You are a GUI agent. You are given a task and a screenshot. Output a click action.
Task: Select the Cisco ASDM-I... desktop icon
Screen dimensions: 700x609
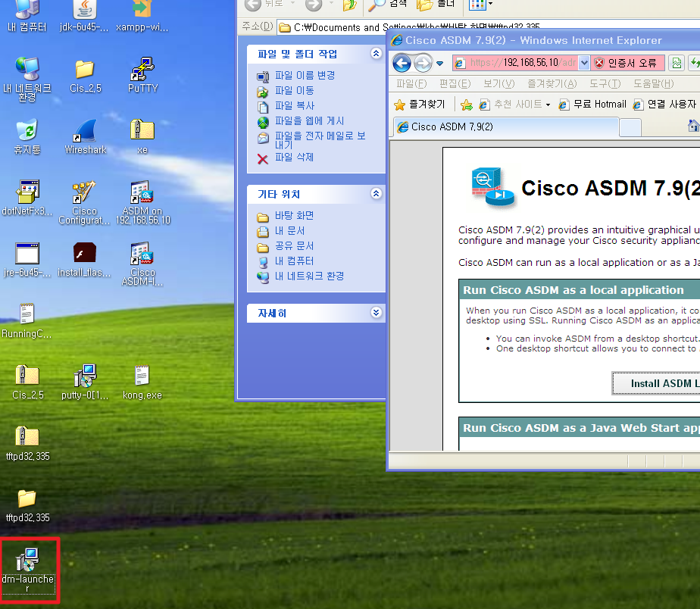coord(142,264)
